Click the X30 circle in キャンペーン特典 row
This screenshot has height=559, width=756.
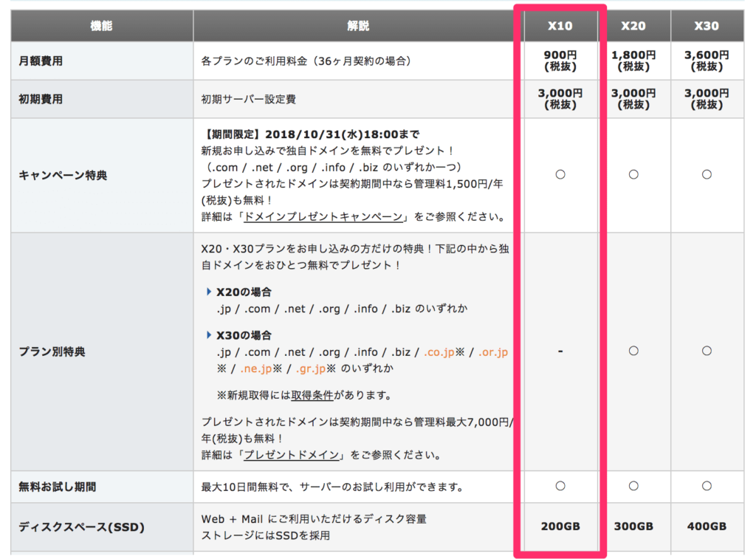pyautogui.click(x=707, y=174)
